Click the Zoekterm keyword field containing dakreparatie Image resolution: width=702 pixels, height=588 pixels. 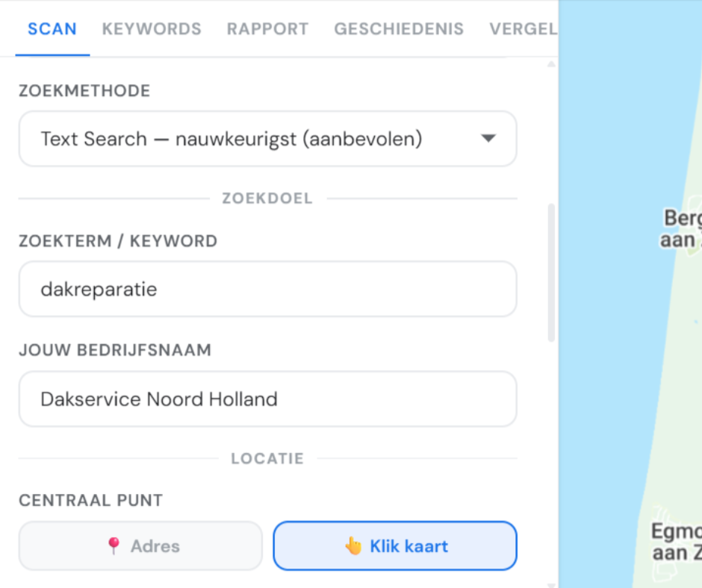point(267,289)
